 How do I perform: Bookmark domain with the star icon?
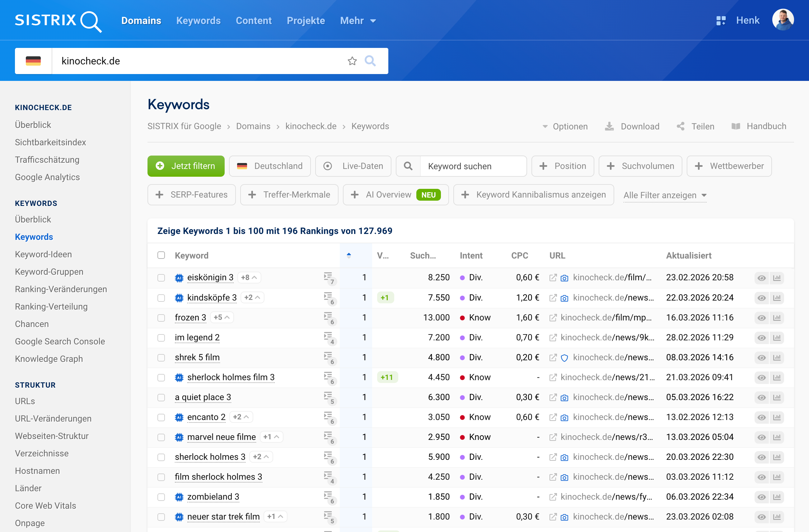[x=352, y=61]
